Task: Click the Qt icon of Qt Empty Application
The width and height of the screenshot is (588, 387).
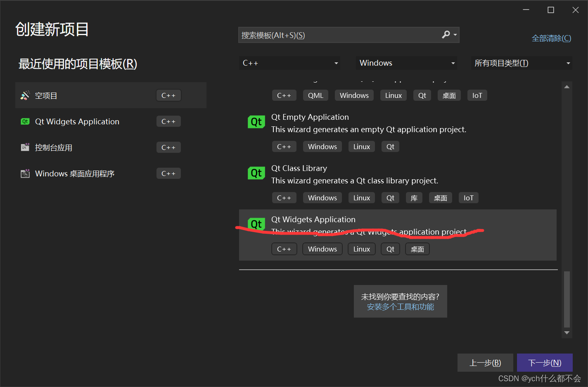Action: coord(256,121)
